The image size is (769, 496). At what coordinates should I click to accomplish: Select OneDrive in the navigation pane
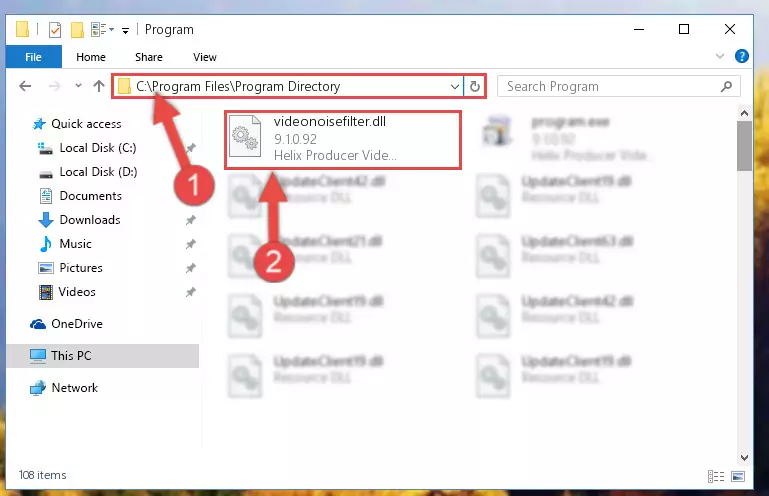77,324
